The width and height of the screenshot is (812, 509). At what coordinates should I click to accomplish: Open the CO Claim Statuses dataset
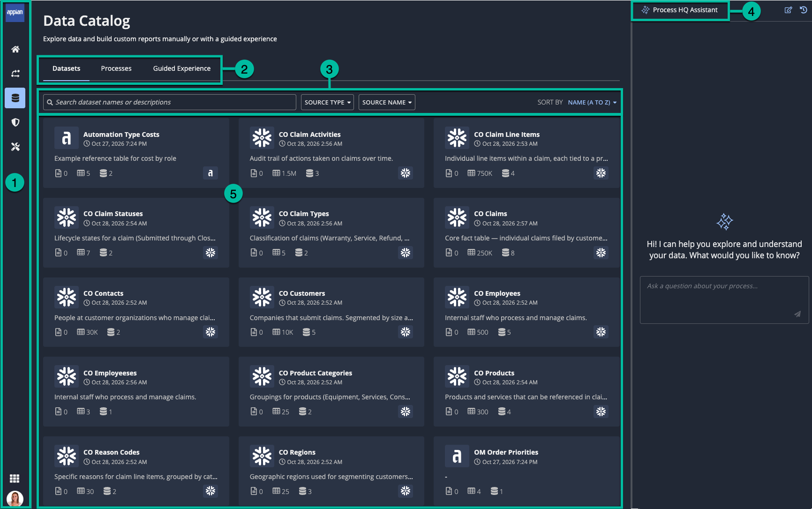click(136, 232)
